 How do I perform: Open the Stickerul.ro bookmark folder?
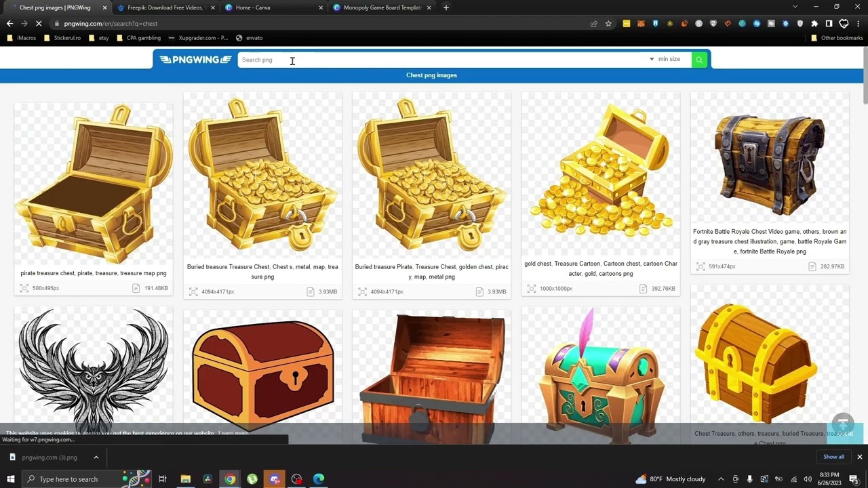tap(62, 38)
